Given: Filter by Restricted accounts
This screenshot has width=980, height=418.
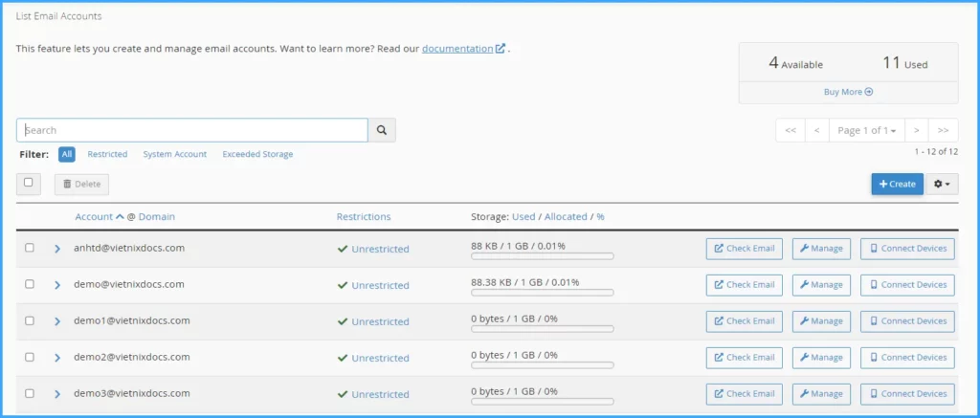Looking at the screenshot, I should [107, 154].
